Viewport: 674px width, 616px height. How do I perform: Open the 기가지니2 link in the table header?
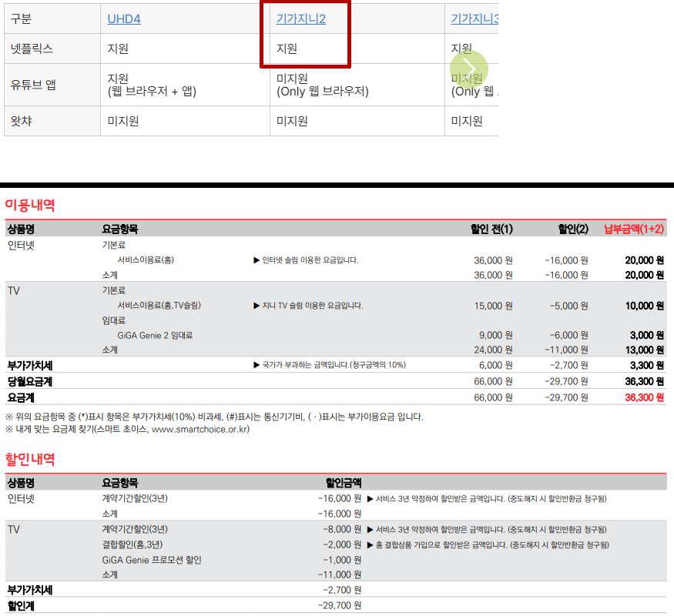(301, 18)
